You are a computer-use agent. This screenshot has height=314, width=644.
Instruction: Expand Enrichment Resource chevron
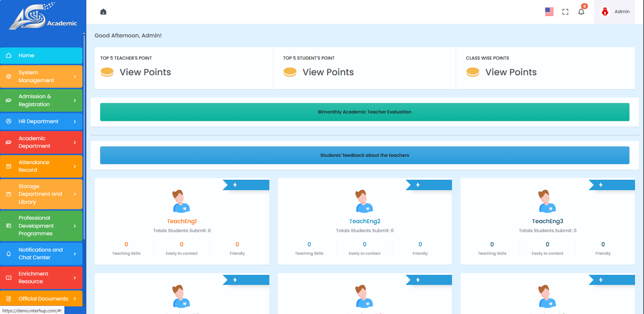point(75,278)
